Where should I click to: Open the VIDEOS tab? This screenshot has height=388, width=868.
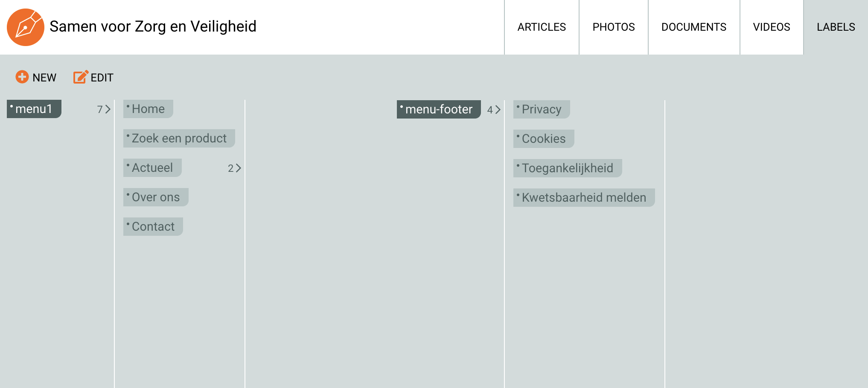[772, 27]
